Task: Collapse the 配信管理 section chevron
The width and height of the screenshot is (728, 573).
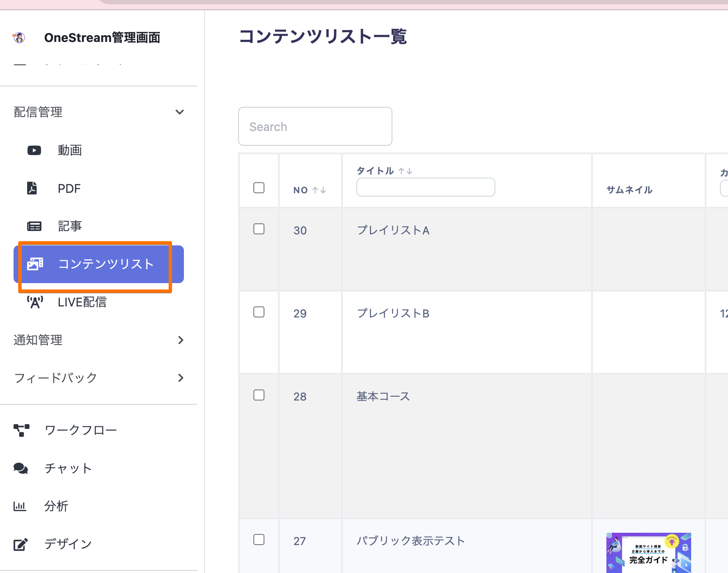Action: pos(180,112)
